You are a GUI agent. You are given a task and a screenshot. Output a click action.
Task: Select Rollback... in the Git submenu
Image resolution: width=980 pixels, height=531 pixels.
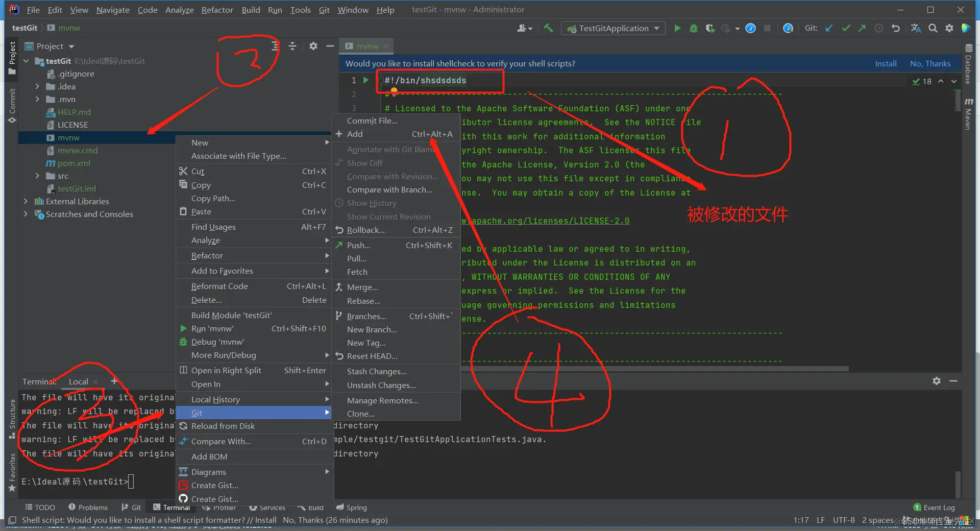click(396, 230)
